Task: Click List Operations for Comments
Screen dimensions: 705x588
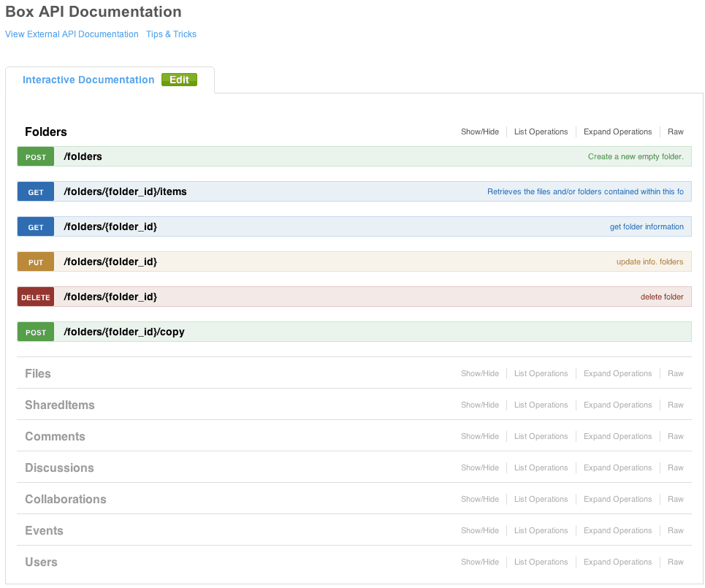Action: (x=541, y=437)
